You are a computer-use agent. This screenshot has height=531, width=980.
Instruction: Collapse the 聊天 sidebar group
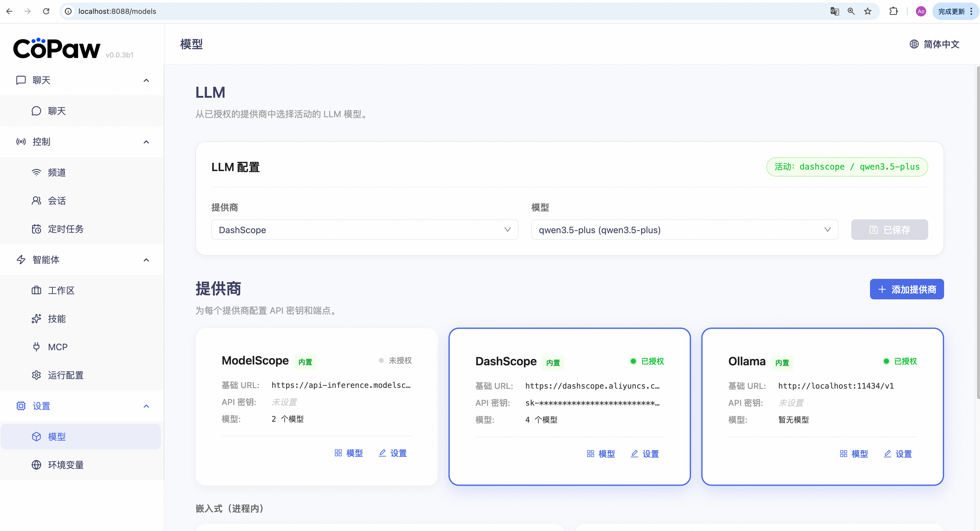[x=146, y=80]
